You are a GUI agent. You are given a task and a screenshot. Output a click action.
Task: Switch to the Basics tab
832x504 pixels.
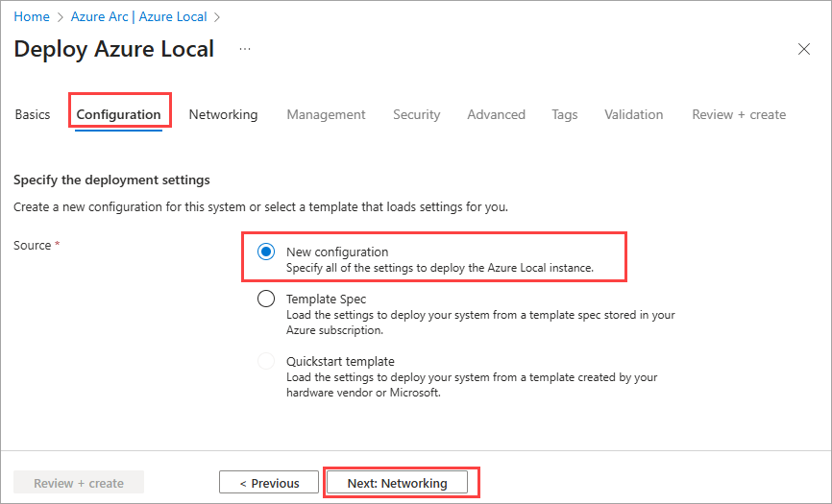33,114
